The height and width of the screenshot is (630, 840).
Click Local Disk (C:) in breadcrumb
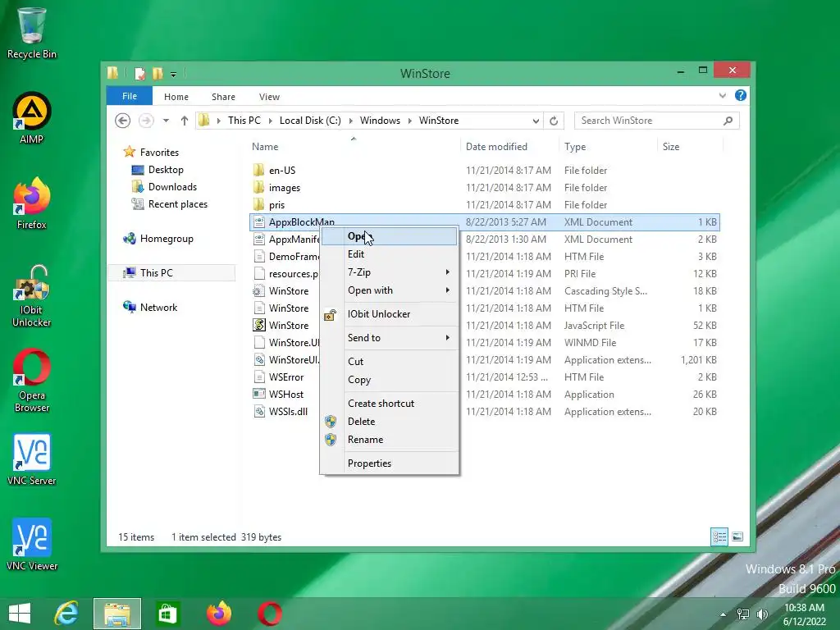point(310,121)
